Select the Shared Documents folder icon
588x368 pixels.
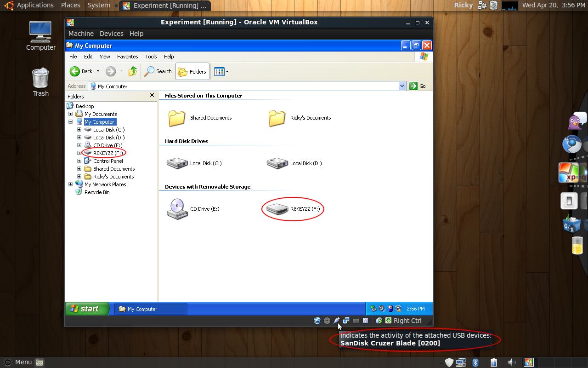[177, 118]
